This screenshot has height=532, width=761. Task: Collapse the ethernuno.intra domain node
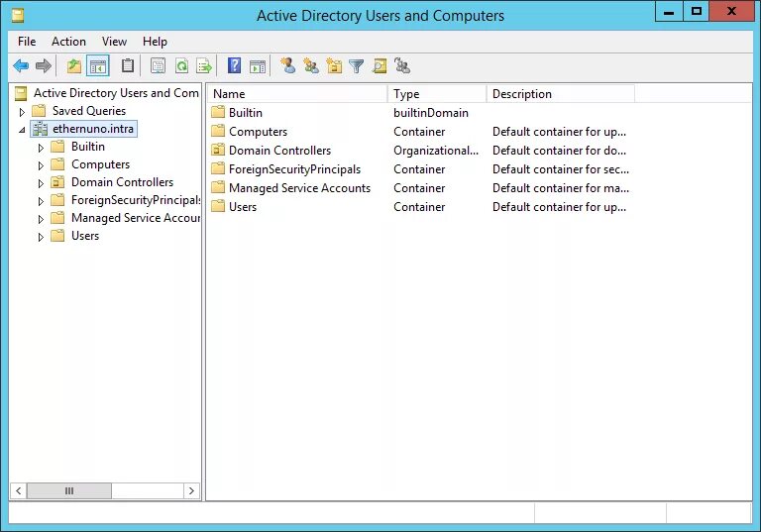22,130
